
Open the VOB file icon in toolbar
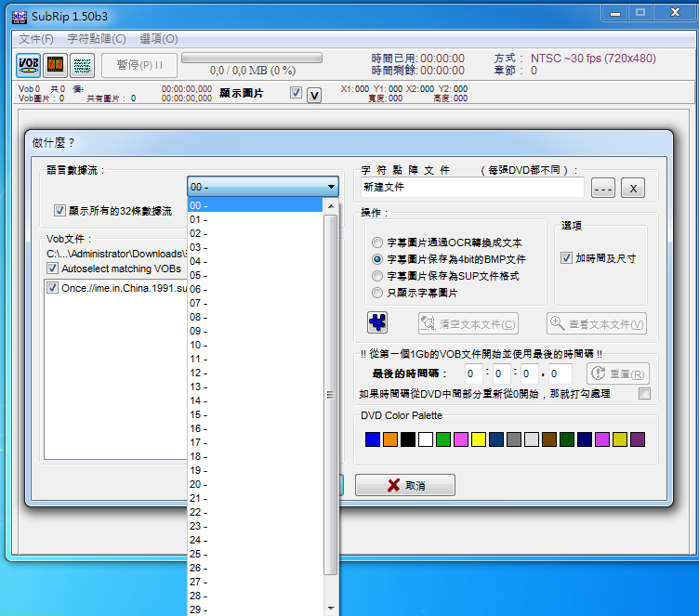pos(29,65)
